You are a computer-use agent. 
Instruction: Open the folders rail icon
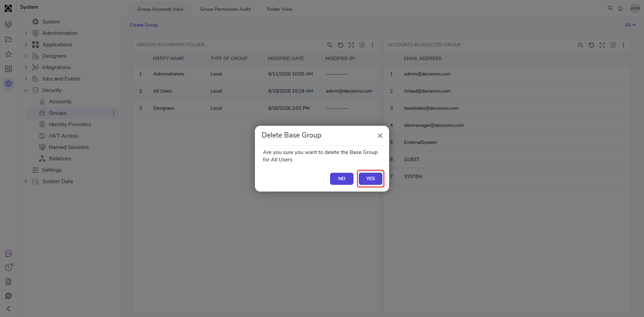coord(8,39)
